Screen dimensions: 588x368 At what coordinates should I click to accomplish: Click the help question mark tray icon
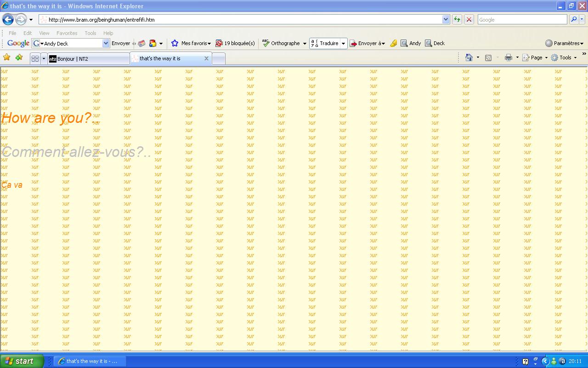[x=526, y=362]
